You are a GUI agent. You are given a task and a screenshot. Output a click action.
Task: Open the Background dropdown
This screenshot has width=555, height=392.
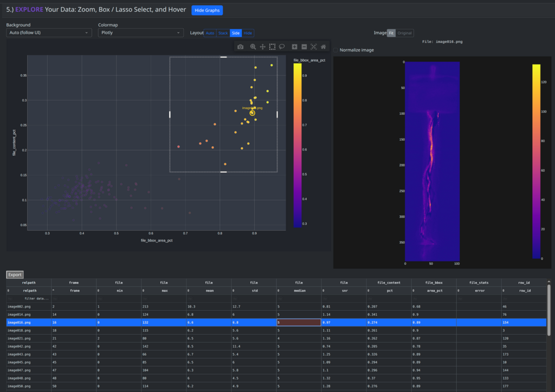(49, 32)
